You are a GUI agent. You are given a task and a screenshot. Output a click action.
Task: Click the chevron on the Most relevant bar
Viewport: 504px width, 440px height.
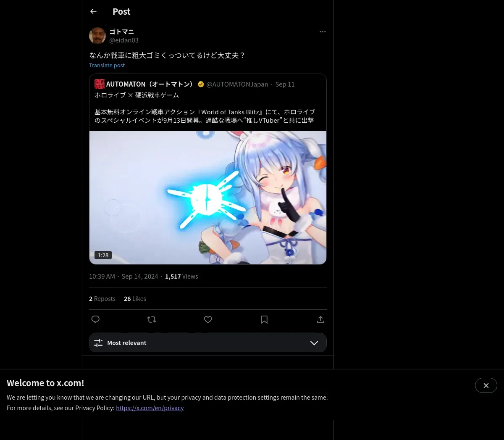point(314,343)
